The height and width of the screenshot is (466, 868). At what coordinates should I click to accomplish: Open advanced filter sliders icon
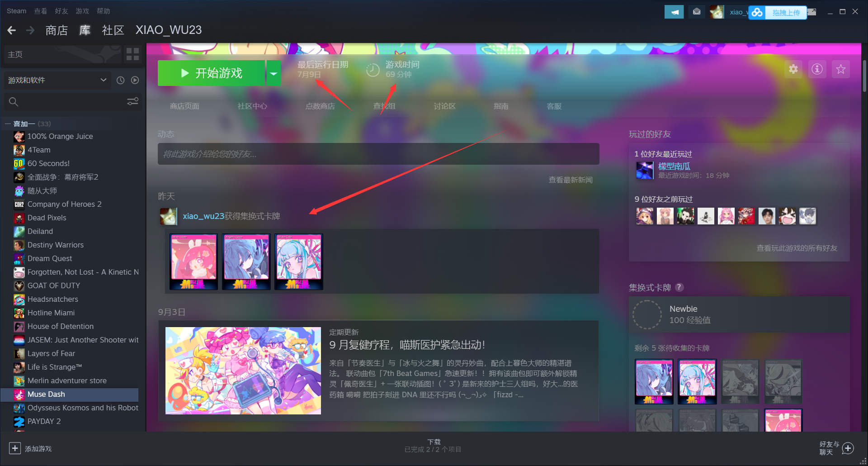pos(132,101)
